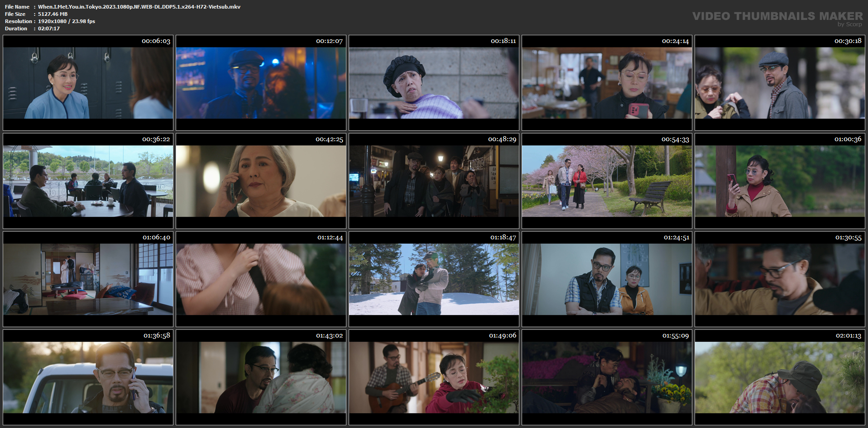Open the frame stamped 00:48:29
Viewport: 868px width, 428px height.
pos(434,181)
